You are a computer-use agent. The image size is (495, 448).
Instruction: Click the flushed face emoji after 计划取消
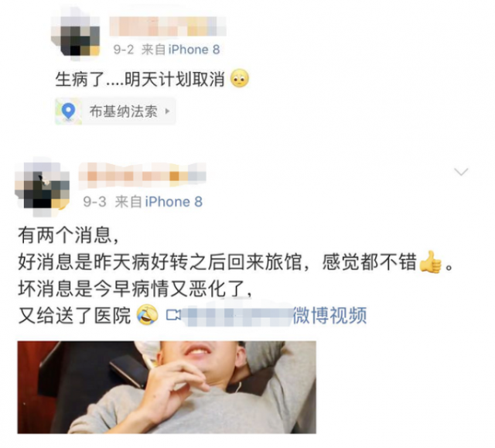click(x=240, y=78)
